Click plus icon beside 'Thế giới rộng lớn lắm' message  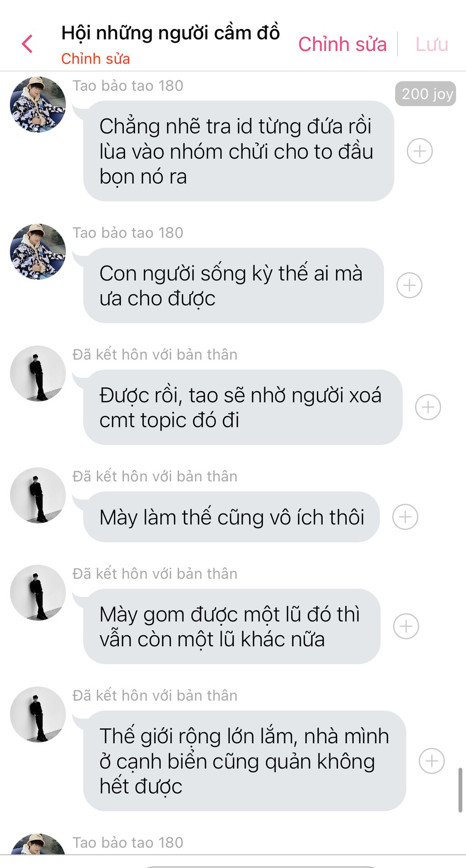click(432, 761)
